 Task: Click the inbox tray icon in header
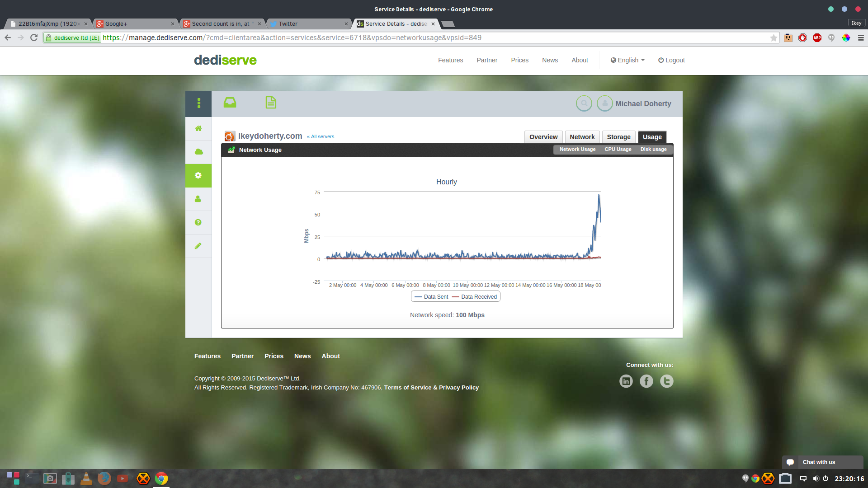click(x=230, y=103)
